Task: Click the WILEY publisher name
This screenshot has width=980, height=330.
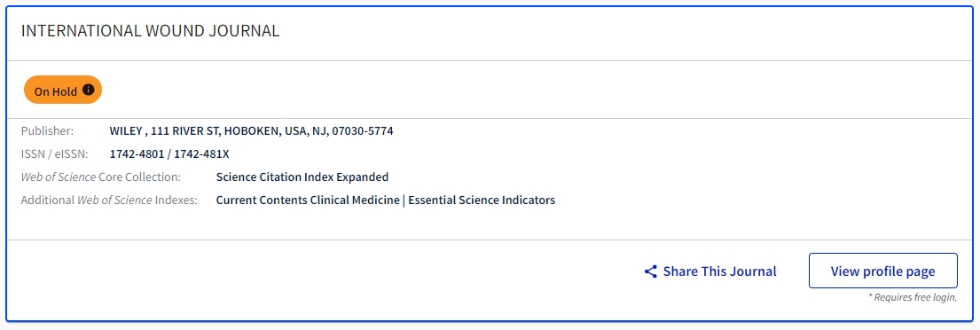Action: tap(126, 131)
